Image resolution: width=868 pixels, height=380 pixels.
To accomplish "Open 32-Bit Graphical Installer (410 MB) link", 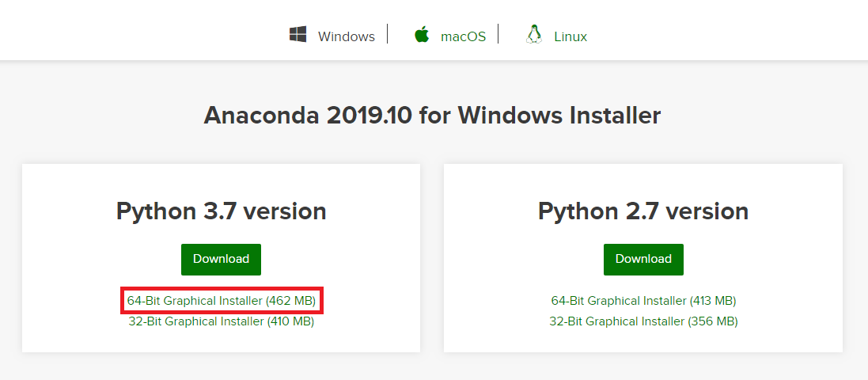I will (x=222, y=321).
